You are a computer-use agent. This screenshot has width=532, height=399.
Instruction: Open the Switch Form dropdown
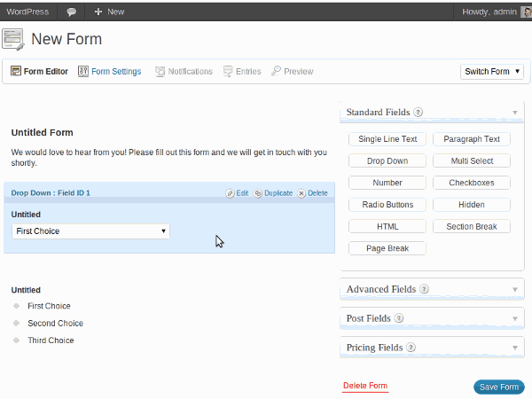[492, 72]
